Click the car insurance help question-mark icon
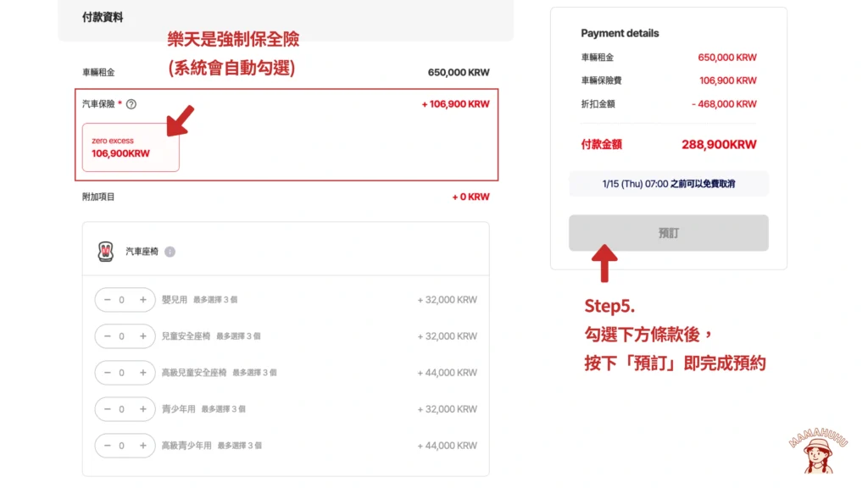 [131, 104]
